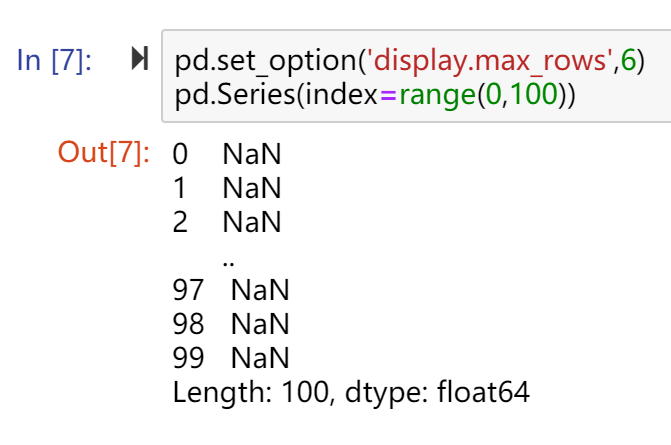671x445 pixels.
Task: Click the Out[7] output prompt
Action: tap(104, 153)
